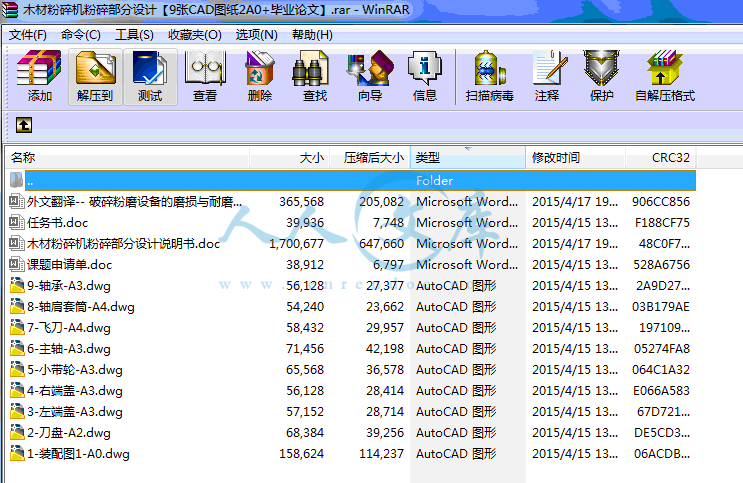Click Word icon of 任务书.doc
The height and width of the screenshot is (483, 743).
[x=17, y=222]
